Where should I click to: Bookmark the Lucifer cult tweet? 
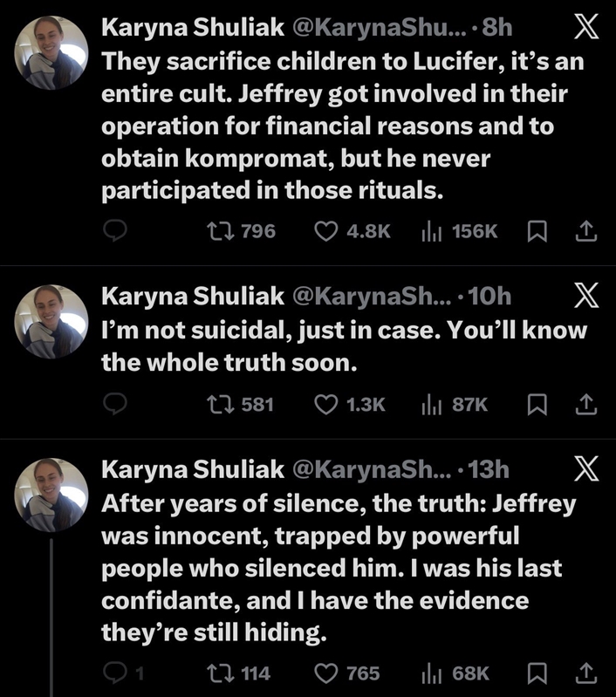(538, 230)
